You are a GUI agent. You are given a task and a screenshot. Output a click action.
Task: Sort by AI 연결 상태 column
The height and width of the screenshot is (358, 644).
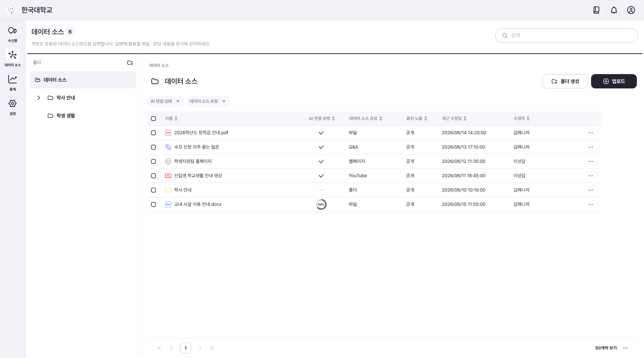coord(322,118)
